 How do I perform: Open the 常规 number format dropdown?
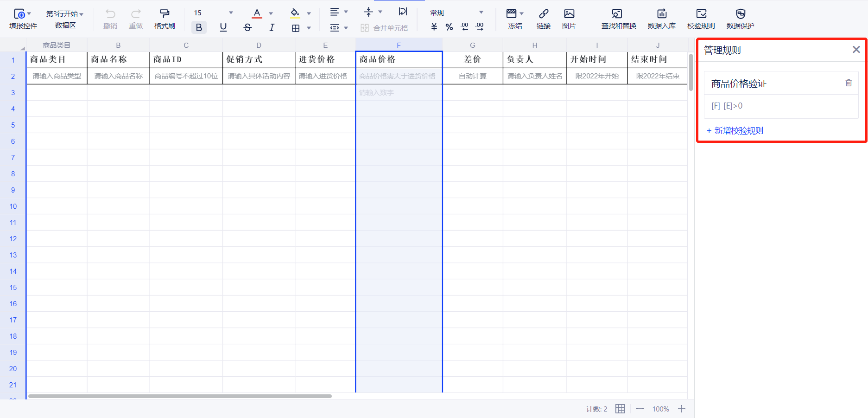pos(481,13)
